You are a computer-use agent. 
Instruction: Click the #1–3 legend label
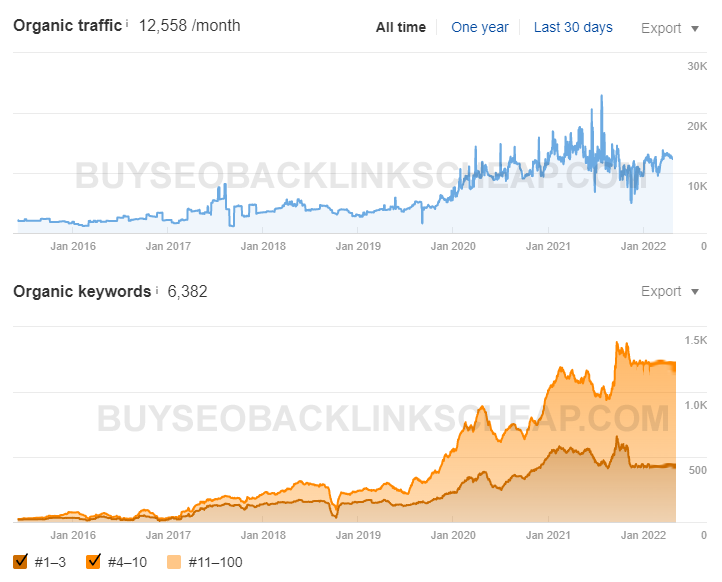pos(50,562)
